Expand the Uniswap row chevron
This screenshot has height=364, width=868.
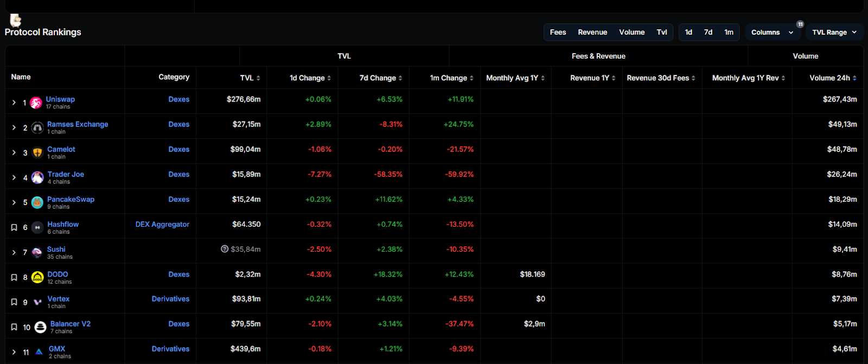[14, 103]
